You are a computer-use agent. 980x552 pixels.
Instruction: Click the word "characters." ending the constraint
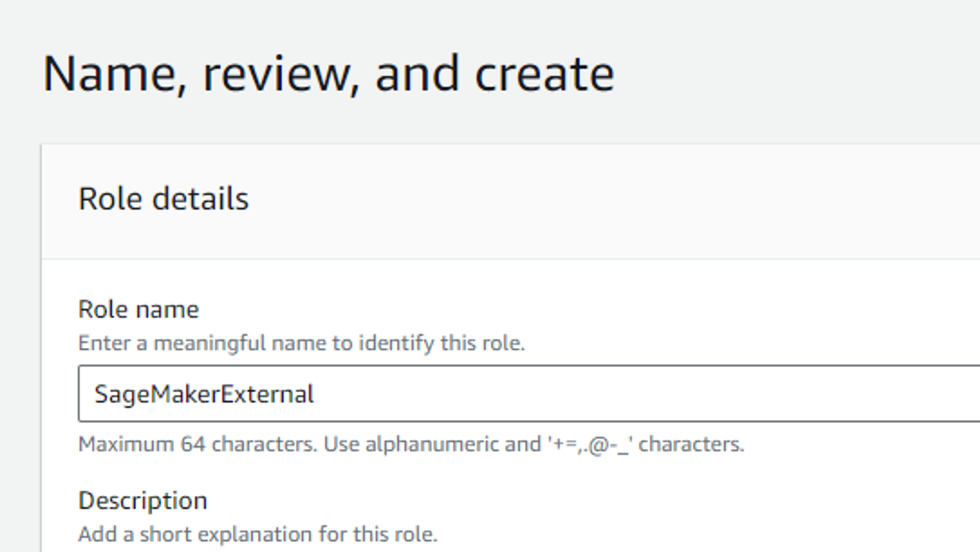coord(691,445)
